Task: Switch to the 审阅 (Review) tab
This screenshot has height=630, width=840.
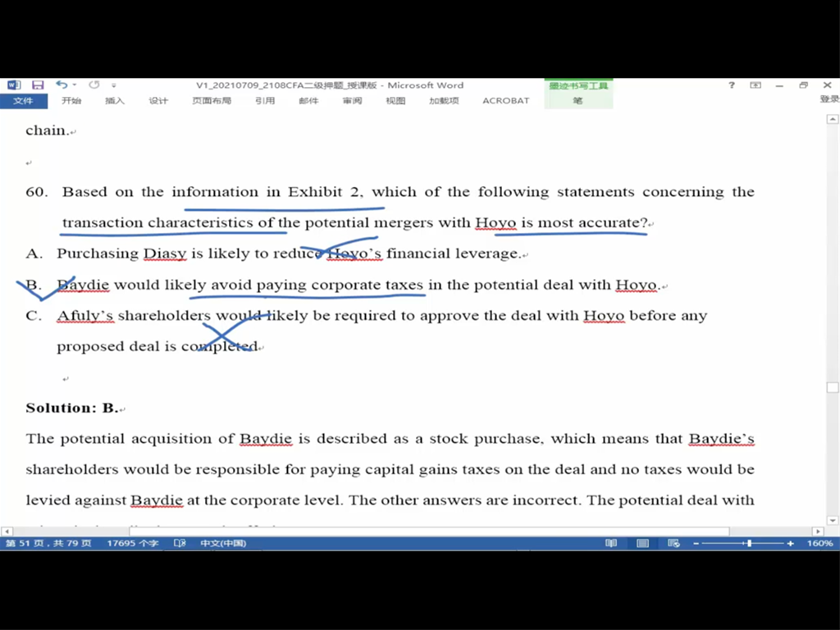Action: coord(352,101)
